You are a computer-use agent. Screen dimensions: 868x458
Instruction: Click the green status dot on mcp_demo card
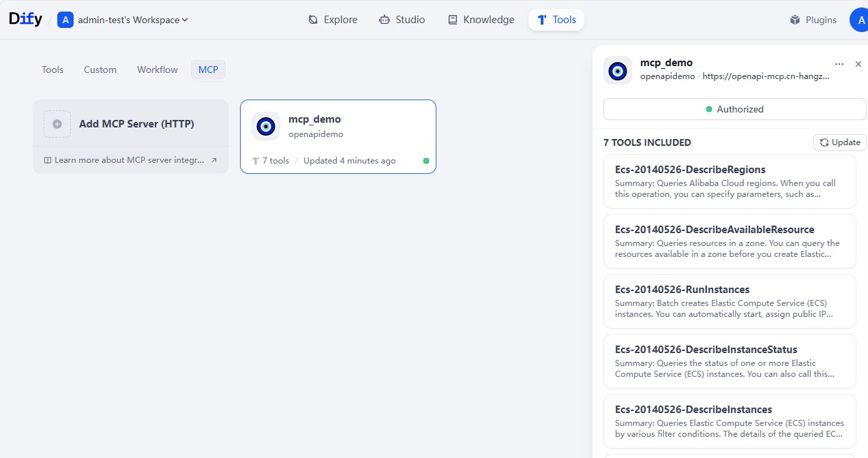click(x=426, y=161)
